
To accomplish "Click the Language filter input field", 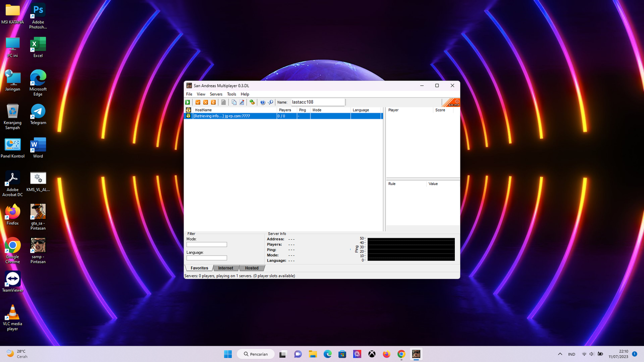I will [x=207, y=258].
